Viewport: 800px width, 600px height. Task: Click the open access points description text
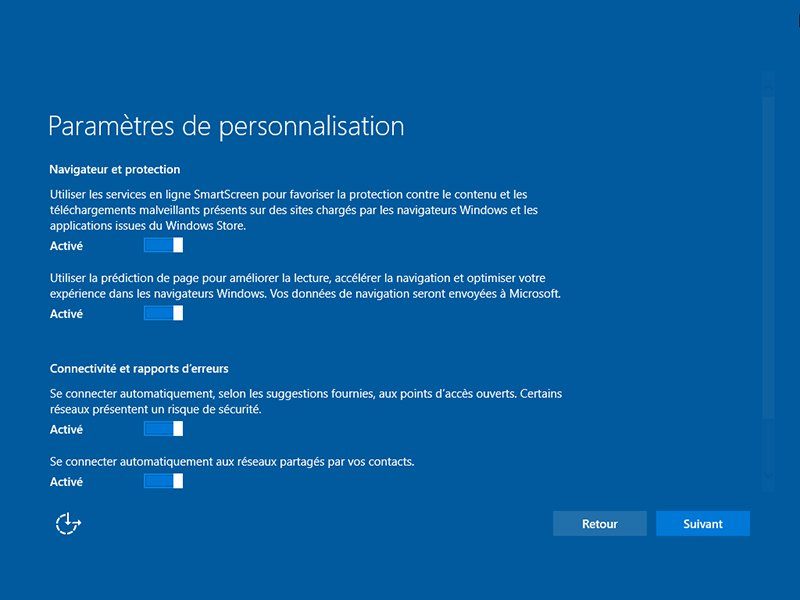(306, 401)
